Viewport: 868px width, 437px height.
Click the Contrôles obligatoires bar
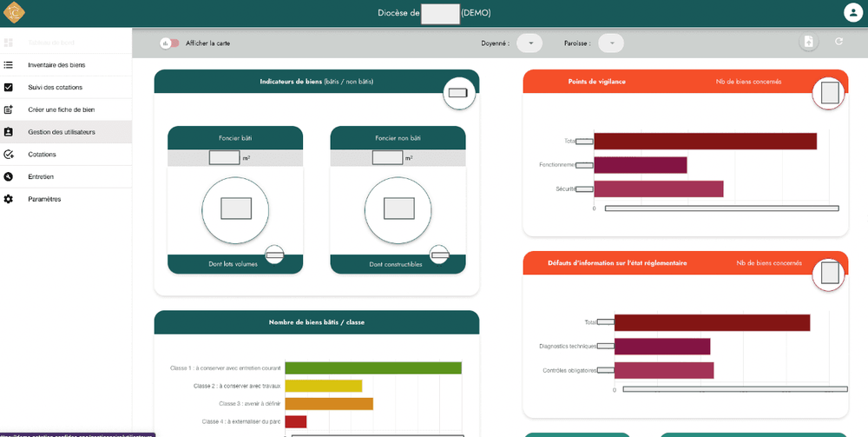(x=664, y=370)
